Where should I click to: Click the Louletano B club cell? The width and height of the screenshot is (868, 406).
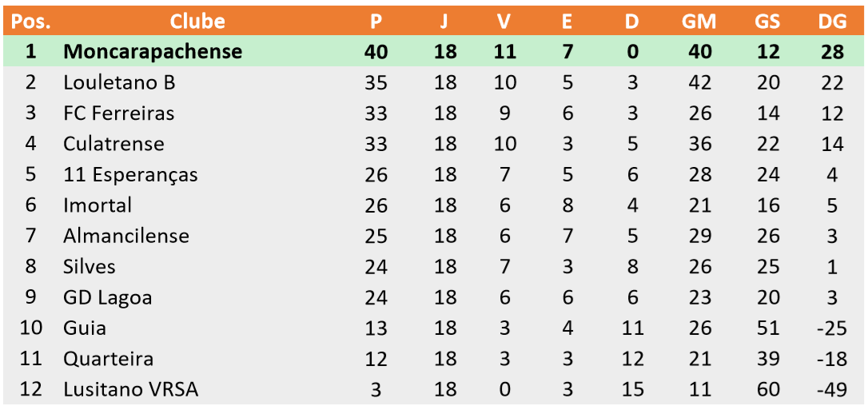pyautogui.click(x=119, y=82)
